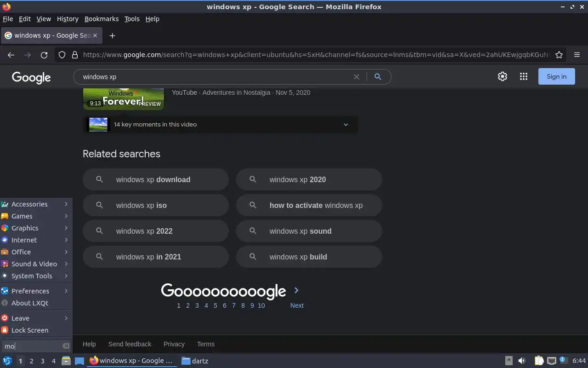This screenshot has height=368, width=588.
Task: Open the View menu
Action: pyautogui.click(x=44, y=19)
